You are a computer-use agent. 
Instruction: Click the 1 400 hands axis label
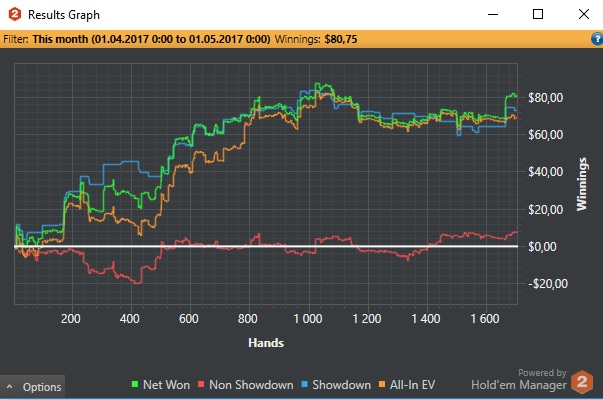pyautogui.click(x=426, y=319)
